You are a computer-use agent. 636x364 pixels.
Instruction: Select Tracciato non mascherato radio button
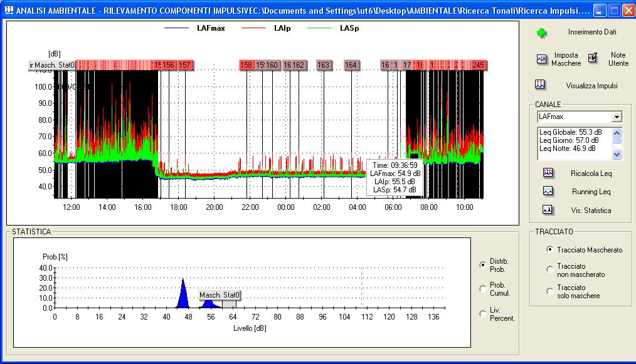click(x=549, y=269)
